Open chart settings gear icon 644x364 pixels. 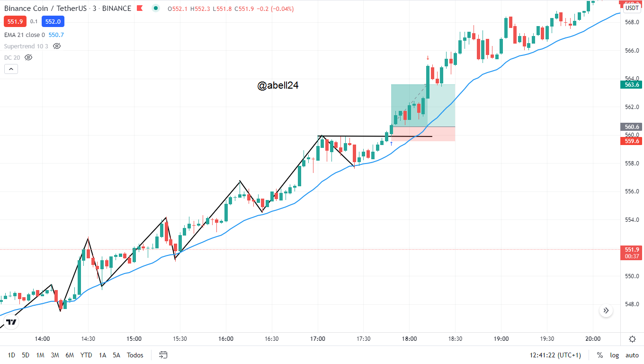point(632,339)
